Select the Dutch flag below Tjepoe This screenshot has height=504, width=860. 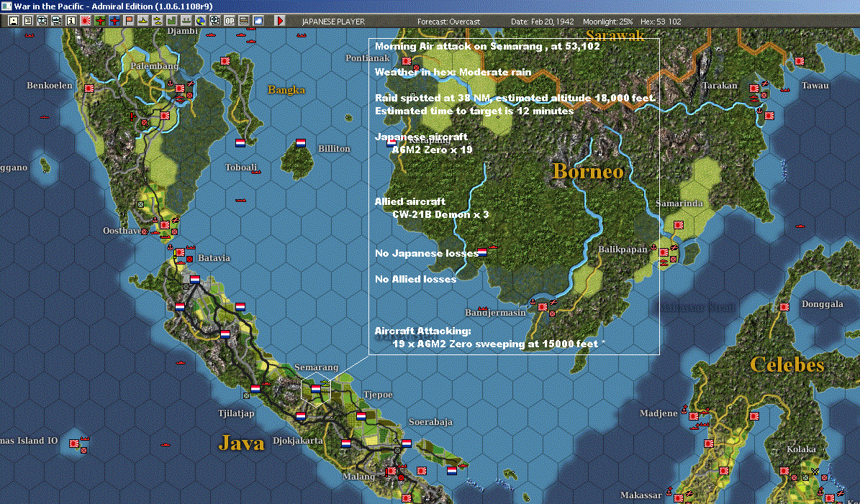click(x=361, y=416)
